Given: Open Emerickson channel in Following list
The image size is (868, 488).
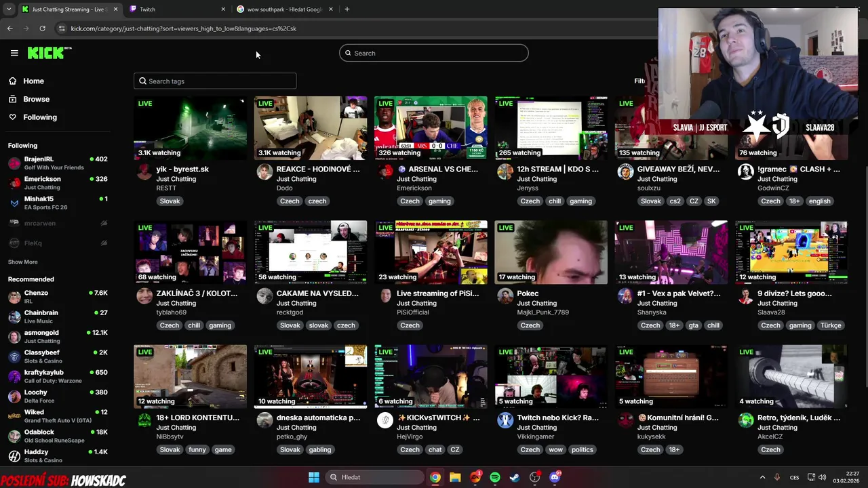Looking at the screenshot, I should (x=58, y=183).
